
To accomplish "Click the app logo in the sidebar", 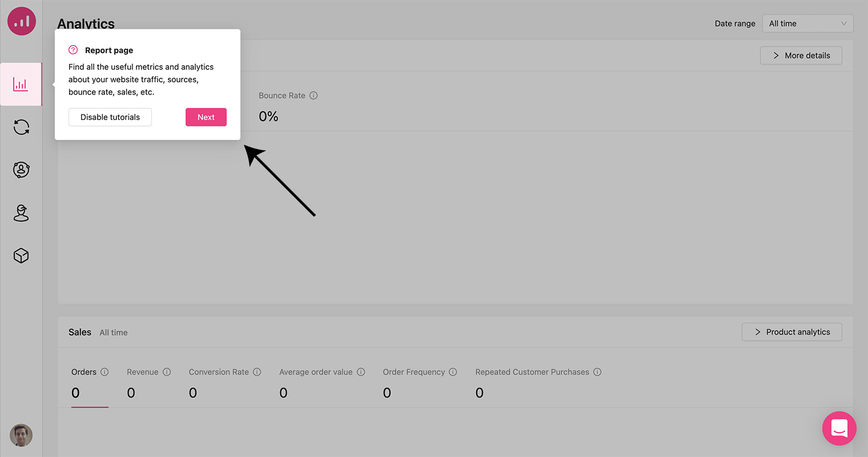I will pos(22,21).
